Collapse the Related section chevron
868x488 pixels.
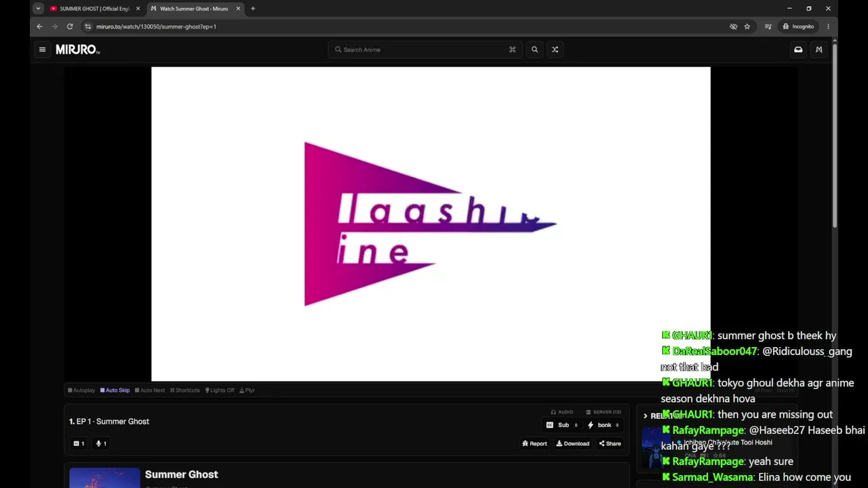click(645, 415)
